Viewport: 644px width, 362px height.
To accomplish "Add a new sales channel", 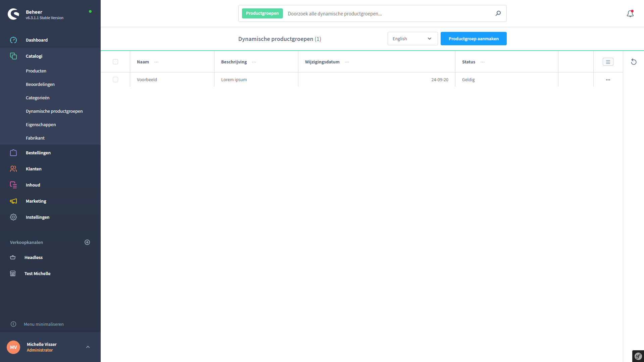I will click(x=87, y=242).
